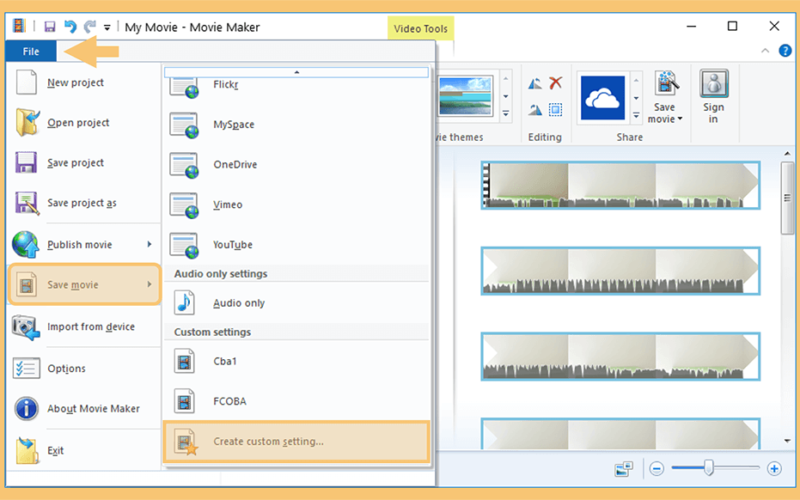Switch to the Video Tools tab
800x500 pixels.
(x=420, y=29)
